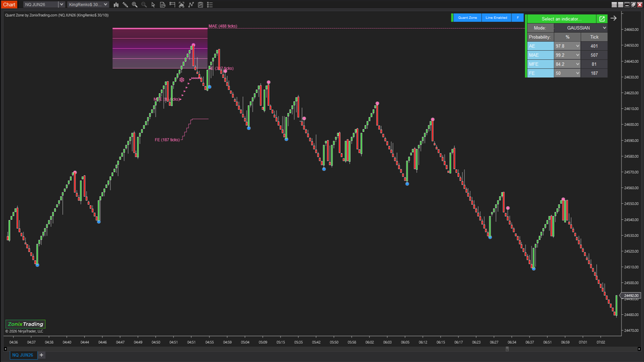This screenshot has height=362, width=644.
Task: Click the Quant Zone by ZonixTrading.com title text
Action: (x=31, y=15)
